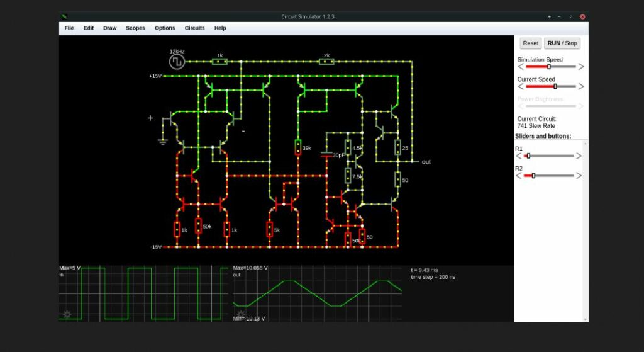Click the Circuit Simulator app icon in titlebar
The width and height of the screenshot is (644, 352).
65,16
